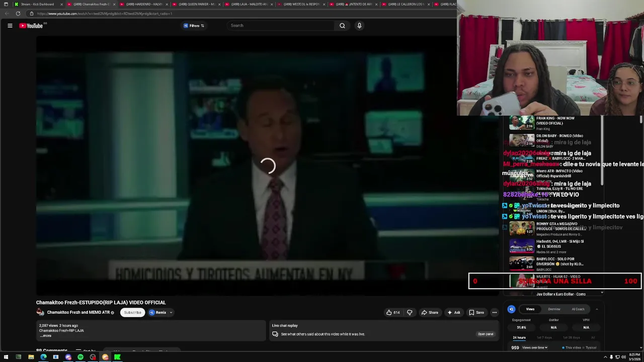Select the AI Coach tab in vidIQ

pyautogui.click(x=578, y=309)
